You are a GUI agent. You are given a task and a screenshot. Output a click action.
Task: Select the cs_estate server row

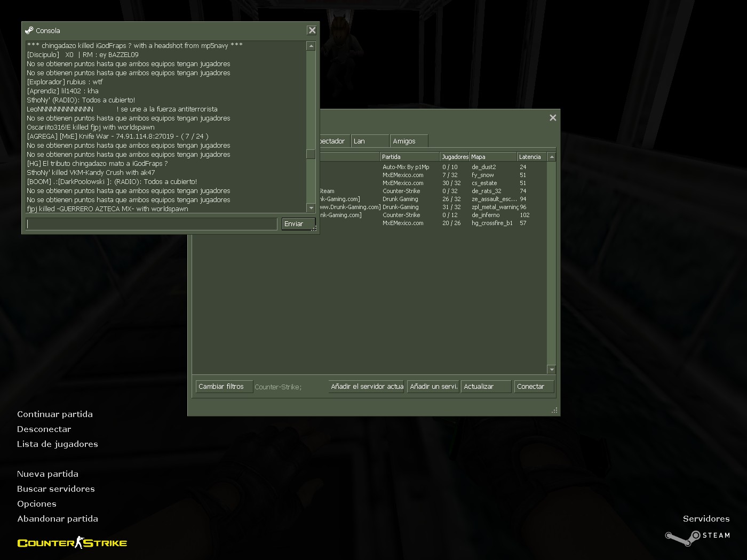tap(433, 183)
